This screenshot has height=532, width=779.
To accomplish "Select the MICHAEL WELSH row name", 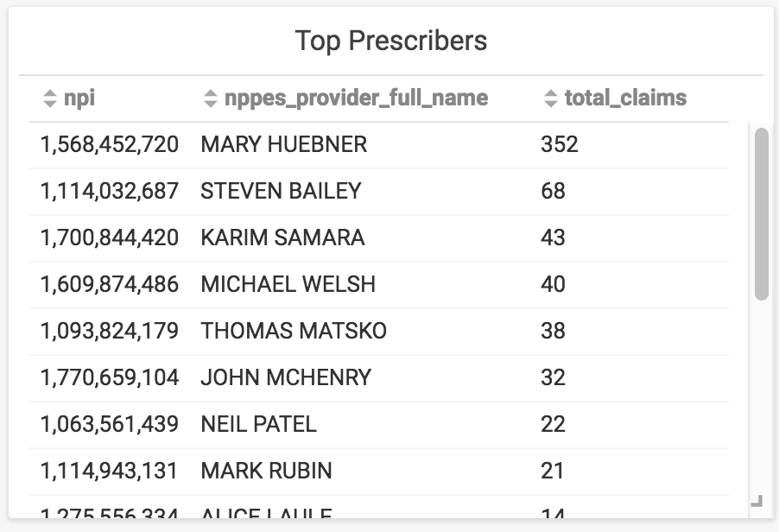I will 288,285.
